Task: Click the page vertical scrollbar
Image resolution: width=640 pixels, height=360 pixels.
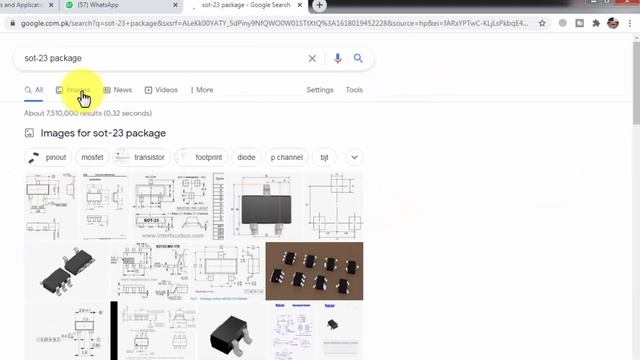Action: [636, 82]
